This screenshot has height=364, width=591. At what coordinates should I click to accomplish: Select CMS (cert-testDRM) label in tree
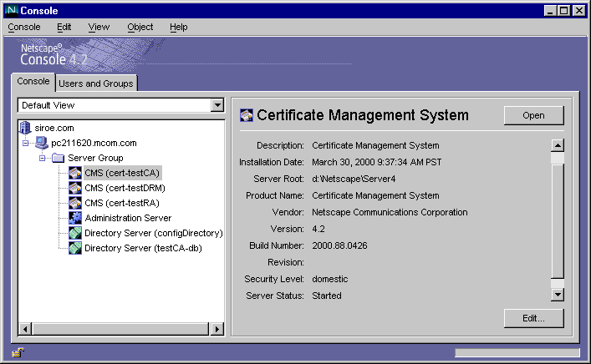[125, 188]
